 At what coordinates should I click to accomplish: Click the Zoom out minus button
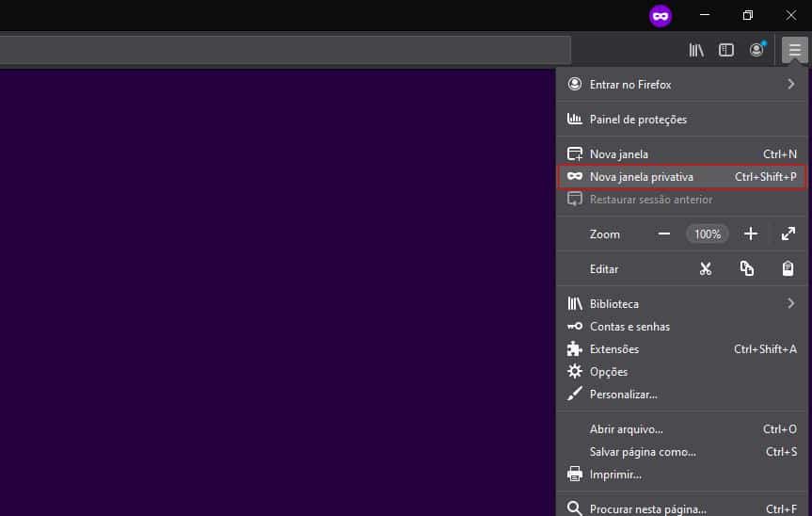pos(664,234)
